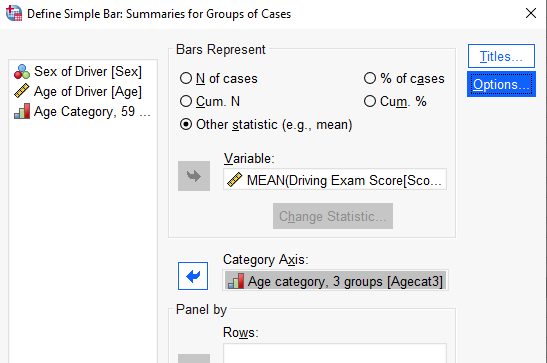The height and width of the screenshot is (363, 547).
Task: Select the Cum. N radio option
Action: point(186,101)
